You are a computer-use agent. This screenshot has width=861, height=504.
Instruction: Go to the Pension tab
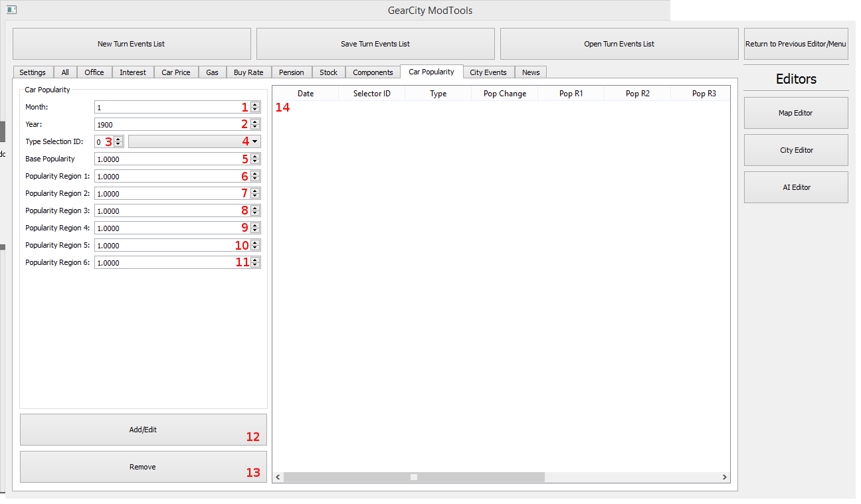tap(292, 72)
